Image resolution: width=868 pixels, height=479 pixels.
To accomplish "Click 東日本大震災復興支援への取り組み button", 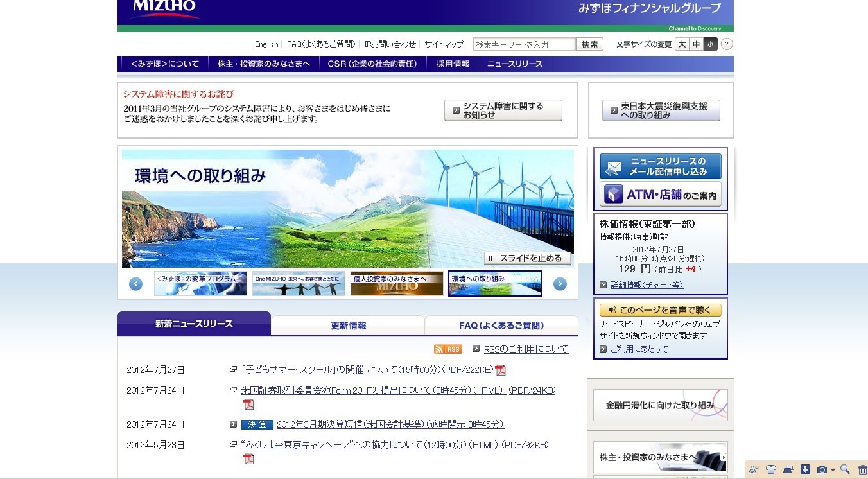I will (x=661, y=110).
